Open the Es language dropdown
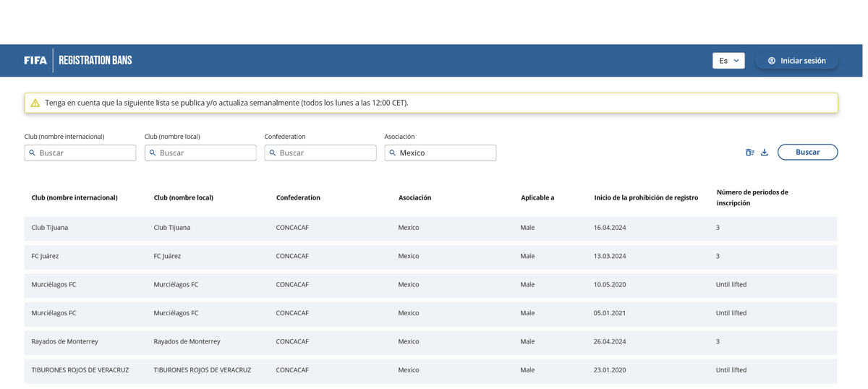 tap(728, 61)
